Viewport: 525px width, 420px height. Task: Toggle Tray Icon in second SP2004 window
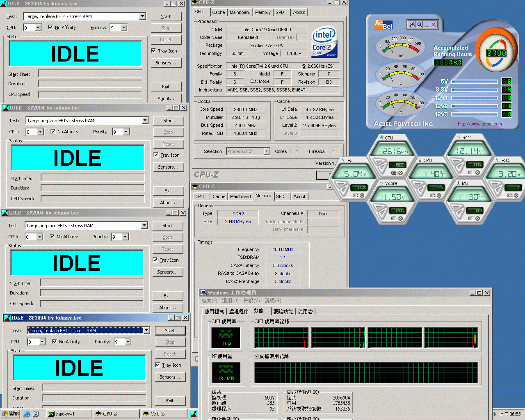156,155
